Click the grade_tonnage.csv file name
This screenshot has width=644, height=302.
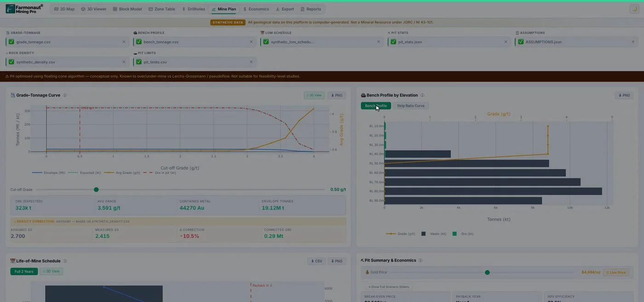click(x=33, y=42)
